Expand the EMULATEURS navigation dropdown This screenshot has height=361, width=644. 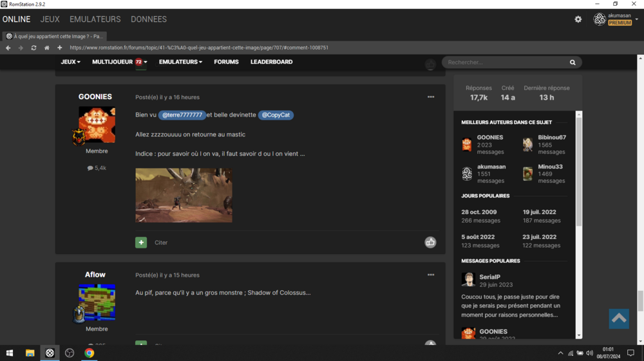tap(180, 62)
